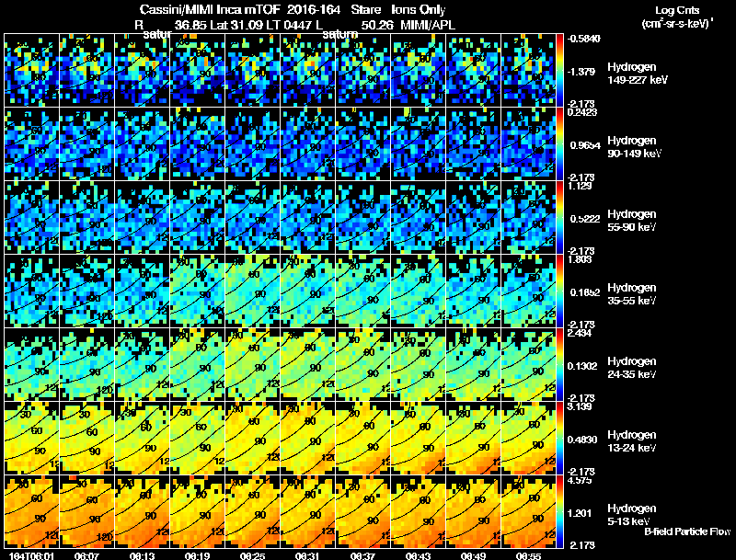
Task: Click the 'Hydrogen 35-55 keV' row label
Action: coord(632,294)
